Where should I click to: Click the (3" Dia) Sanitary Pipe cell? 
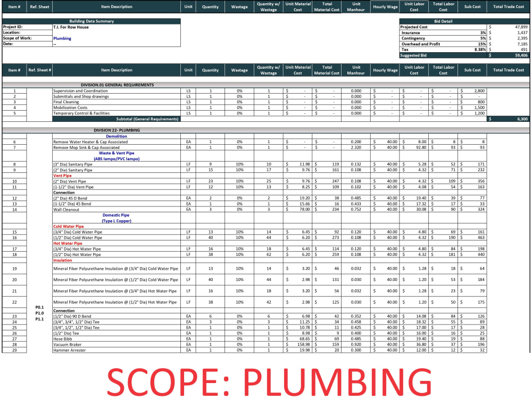pos(117,164)
